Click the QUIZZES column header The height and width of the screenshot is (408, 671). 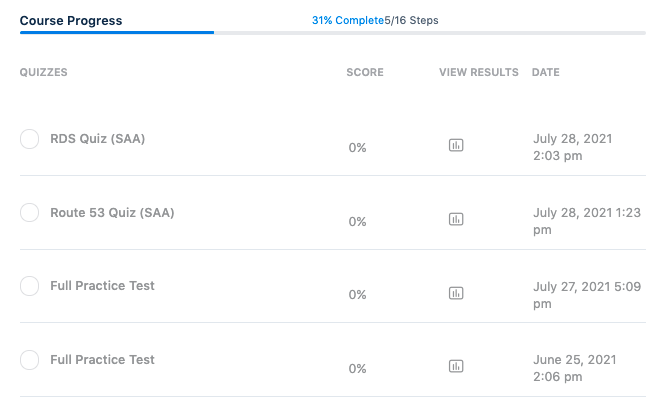pos(44,72)
